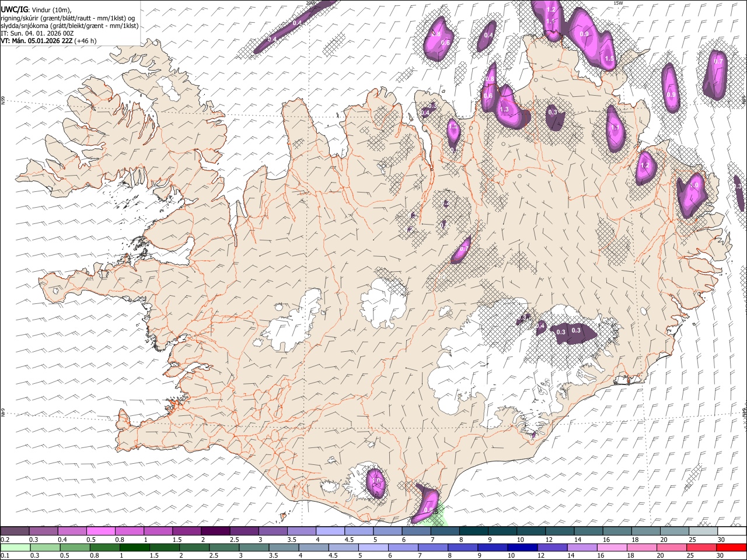Pick the bright magenta swatch above 0.5, upper legend
The height and width of the screenshot is (560, 747).
pos(100,531)
